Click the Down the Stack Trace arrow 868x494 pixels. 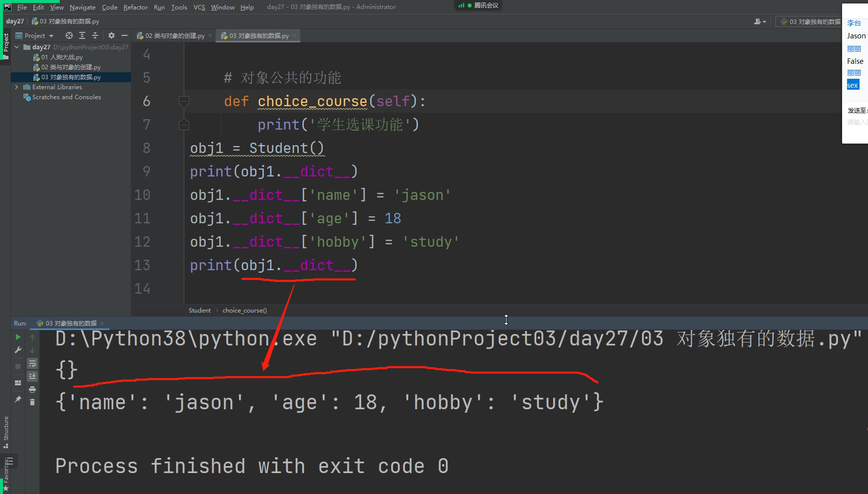32,350
